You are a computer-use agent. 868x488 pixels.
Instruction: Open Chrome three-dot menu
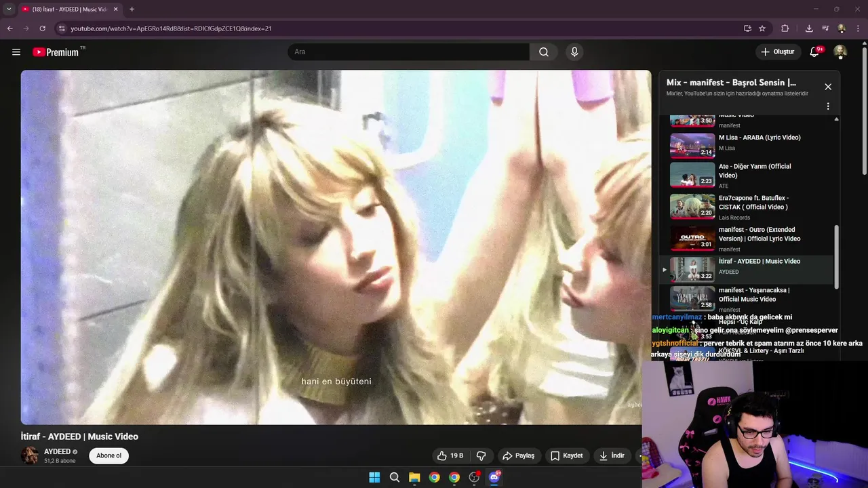click(857, 28)
